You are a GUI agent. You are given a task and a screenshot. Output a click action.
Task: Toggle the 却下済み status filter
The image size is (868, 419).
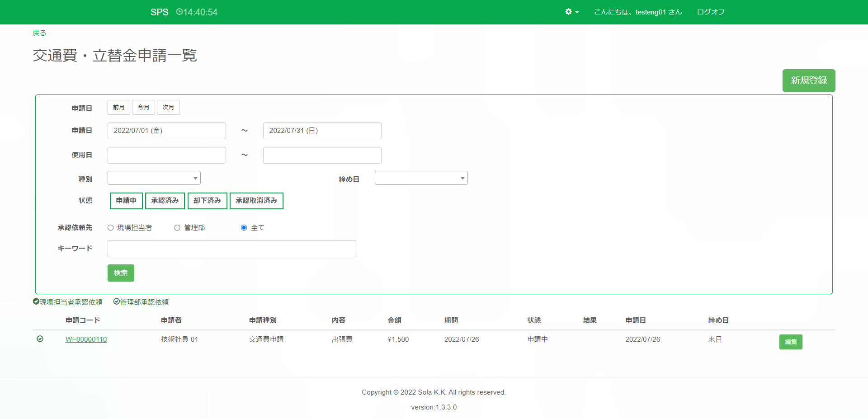pos(207,201)
